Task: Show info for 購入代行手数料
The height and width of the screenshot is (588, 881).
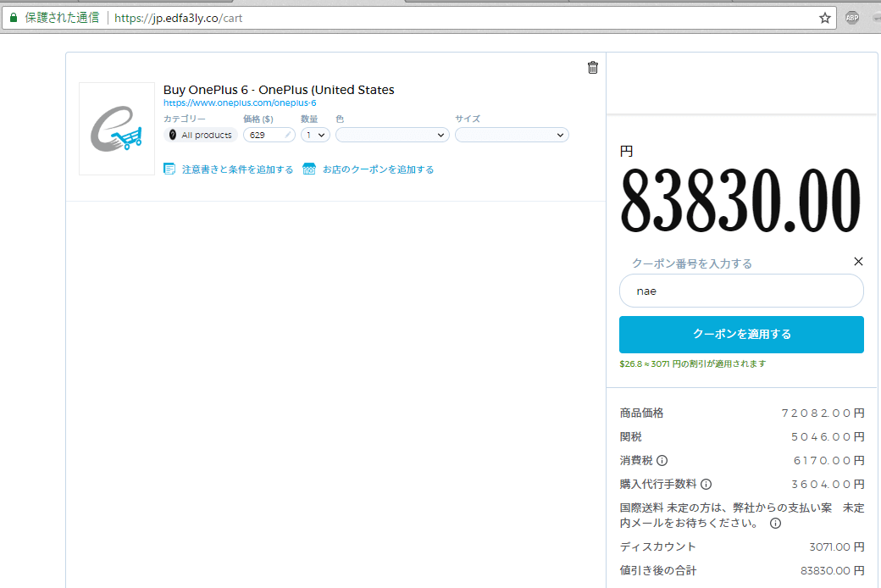Action: point(706,484)
